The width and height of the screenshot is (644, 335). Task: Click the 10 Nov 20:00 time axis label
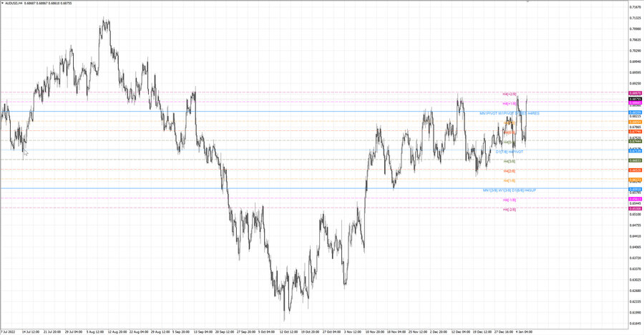(374, 331)
